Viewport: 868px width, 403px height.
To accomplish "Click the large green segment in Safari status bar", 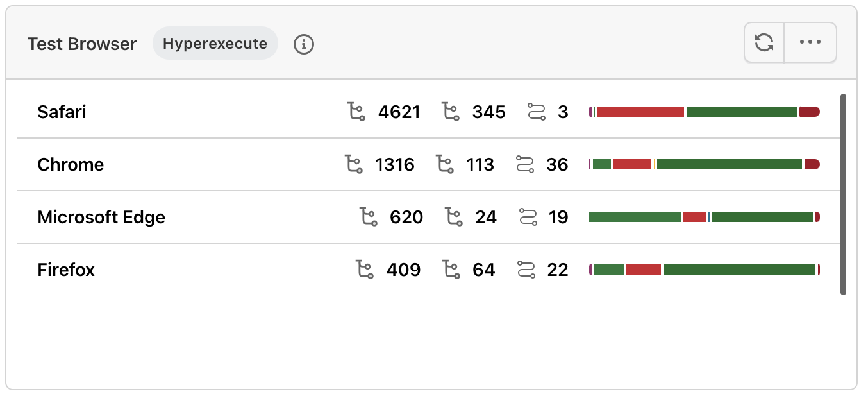I will (741, 112).
